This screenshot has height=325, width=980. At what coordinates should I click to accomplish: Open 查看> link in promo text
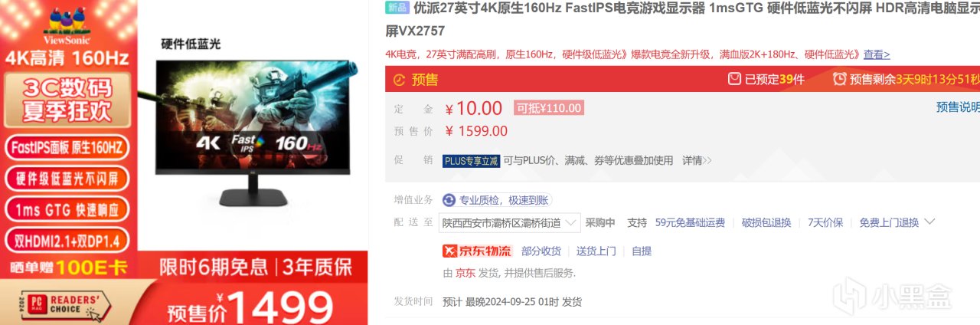pos(877,54)
